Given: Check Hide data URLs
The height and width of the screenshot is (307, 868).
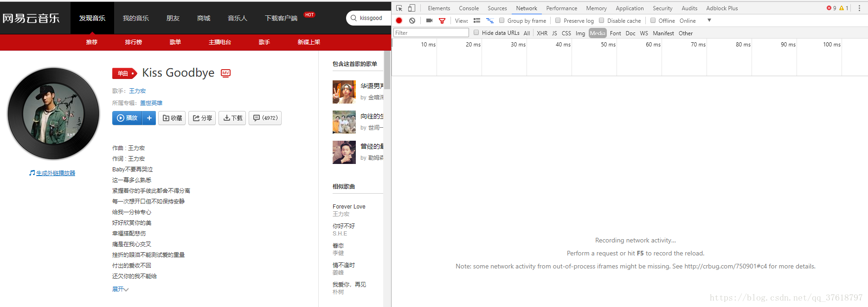Looking at the screenshot, I should coord(476,33).
